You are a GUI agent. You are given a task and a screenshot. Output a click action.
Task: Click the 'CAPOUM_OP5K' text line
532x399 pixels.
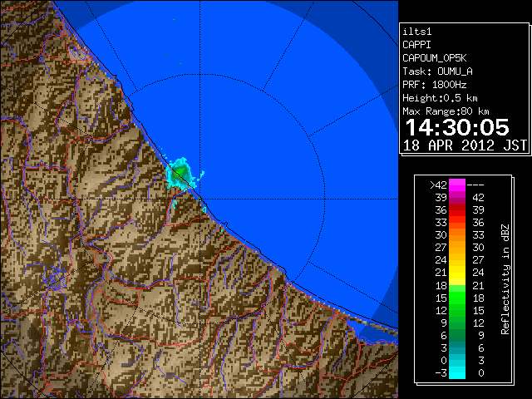click(x=435, y=58)
